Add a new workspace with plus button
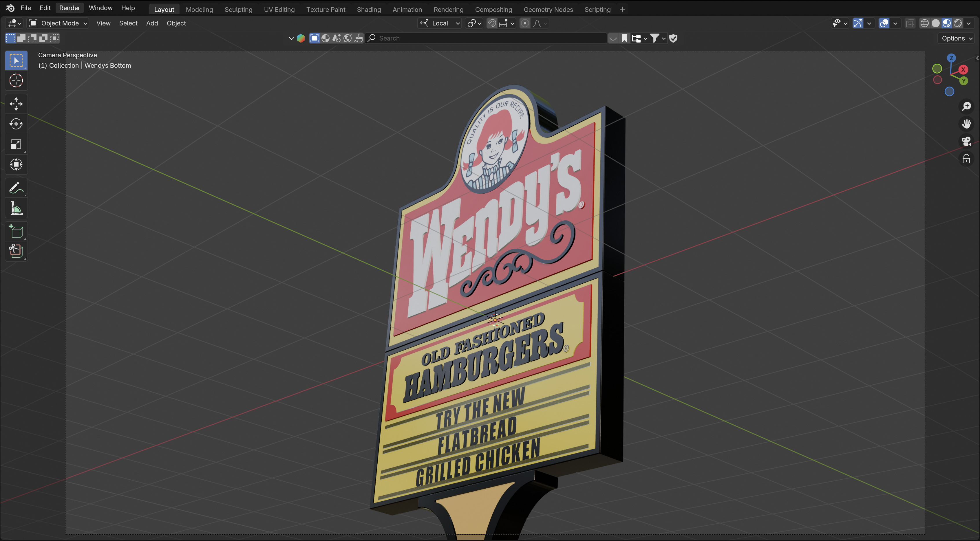Screen dimensions: 980x541 (622, 10)
